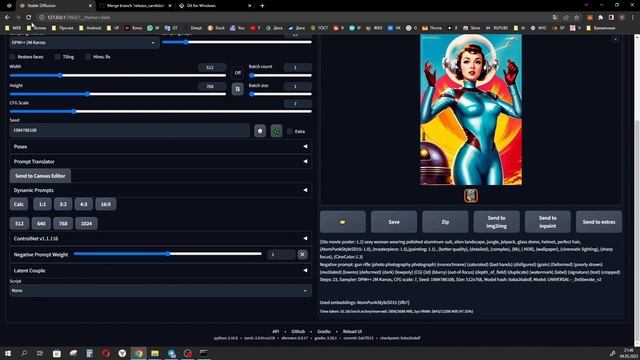Set resolution preset 512
This screenshot has height=360, width=640.
pos(19,224)
